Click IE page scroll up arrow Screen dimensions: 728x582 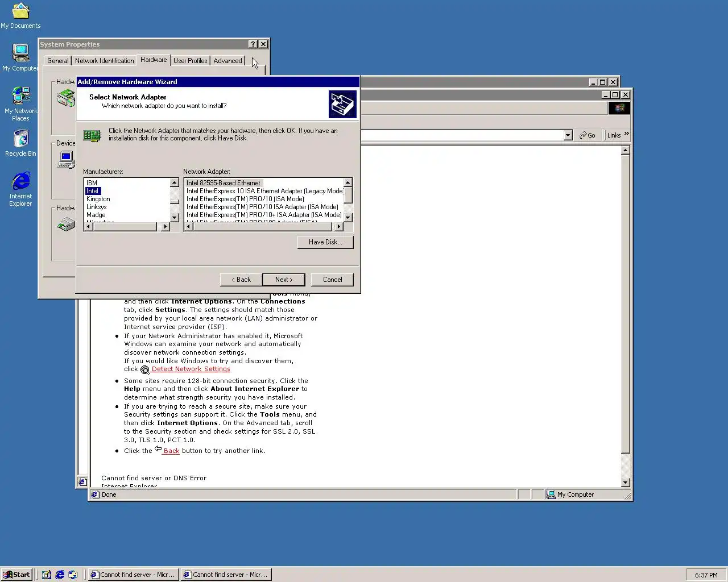point(626,151)
